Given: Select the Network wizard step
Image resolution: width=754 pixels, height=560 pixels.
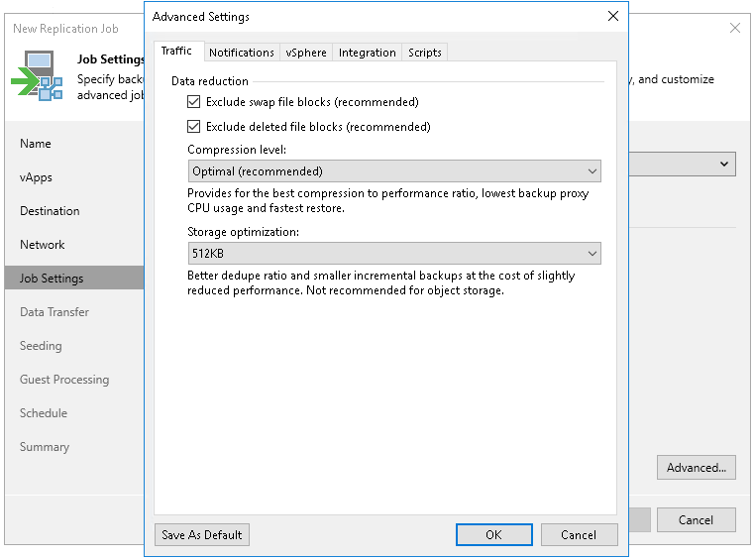Looking at the screenshot, I should point(43,245).
